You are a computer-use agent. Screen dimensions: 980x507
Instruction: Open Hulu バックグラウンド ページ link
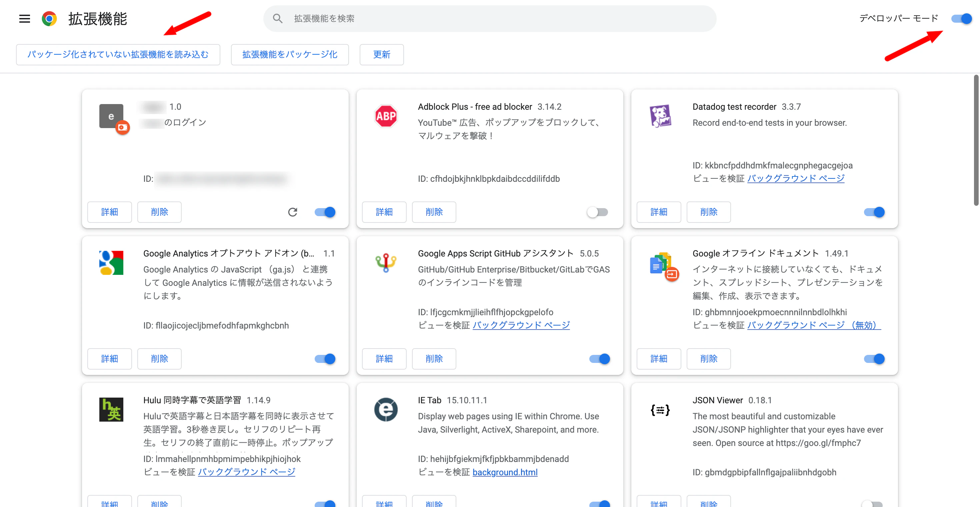coord(247,472)
